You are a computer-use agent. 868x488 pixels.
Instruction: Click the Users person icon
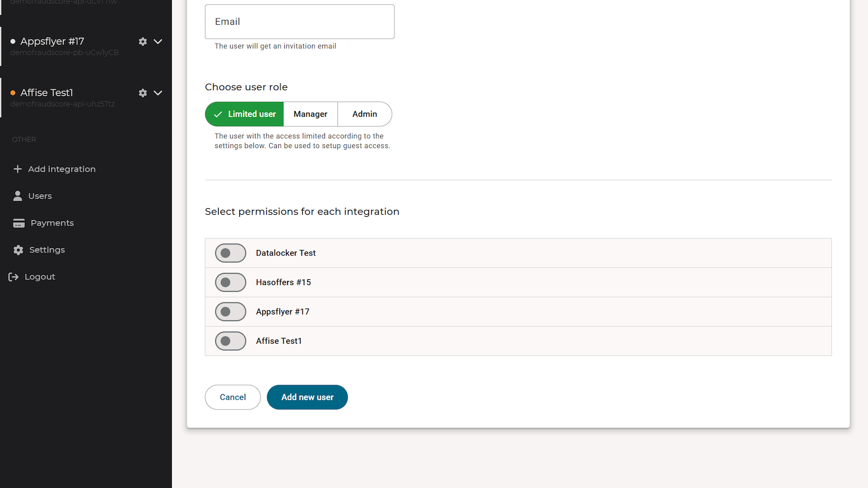coord(18,196)
